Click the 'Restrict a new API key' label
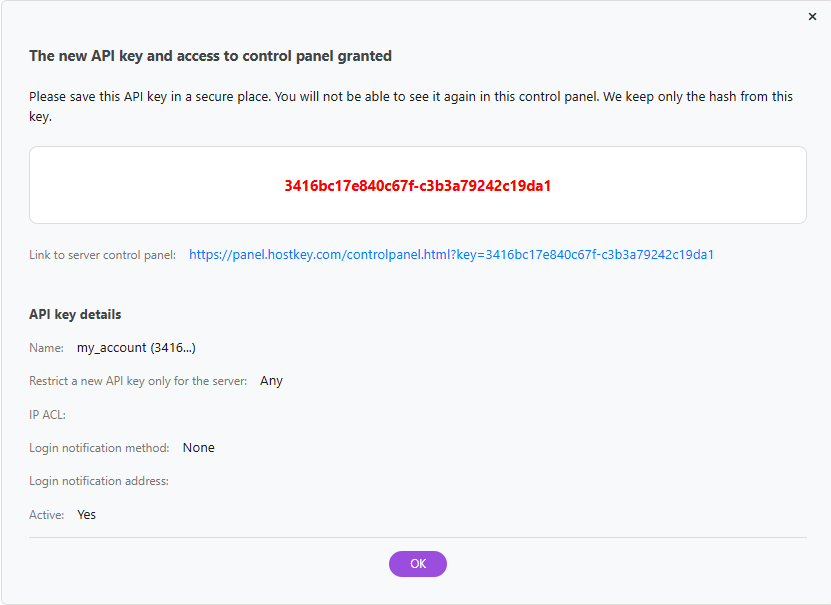831x605 pixels. pos(138,381)
